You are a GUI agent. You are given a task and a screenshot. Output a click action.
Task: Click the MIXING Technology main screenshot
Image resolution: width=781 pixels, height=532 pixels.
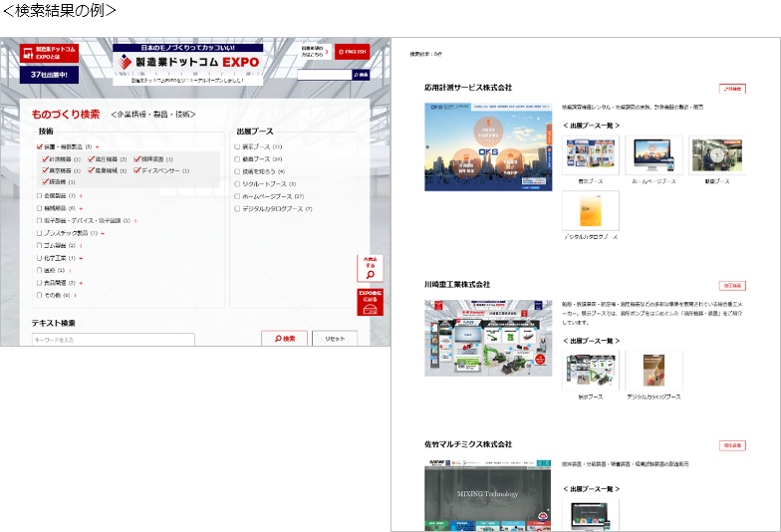click(x=488, y=495)
